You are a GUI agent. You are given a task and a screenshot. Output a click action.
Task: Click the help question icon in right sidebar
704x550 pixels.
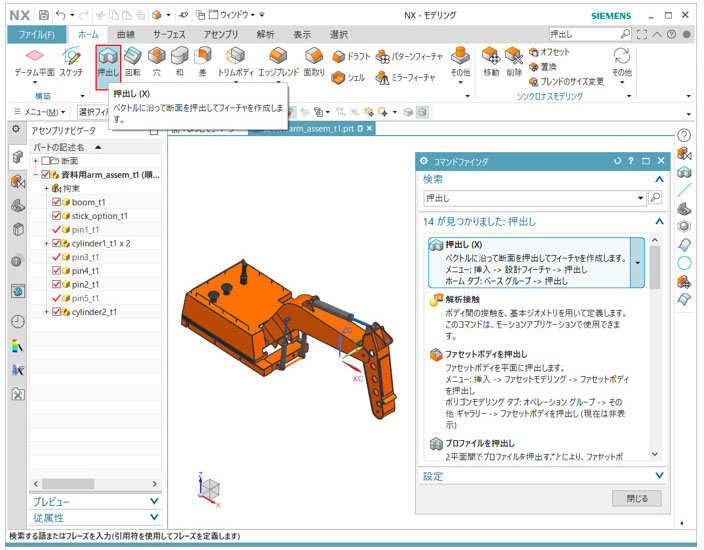(683, 135)
